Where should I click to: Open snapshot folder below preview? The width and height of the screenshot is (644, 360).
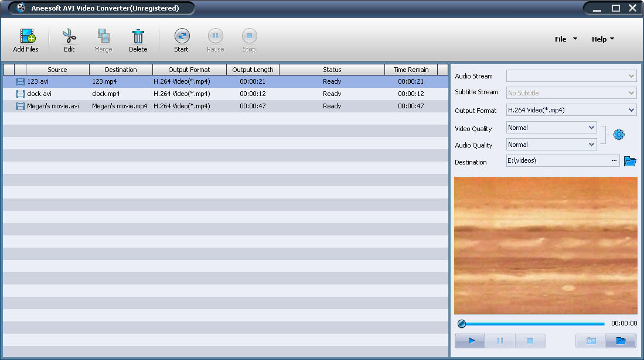click(621, 341)
